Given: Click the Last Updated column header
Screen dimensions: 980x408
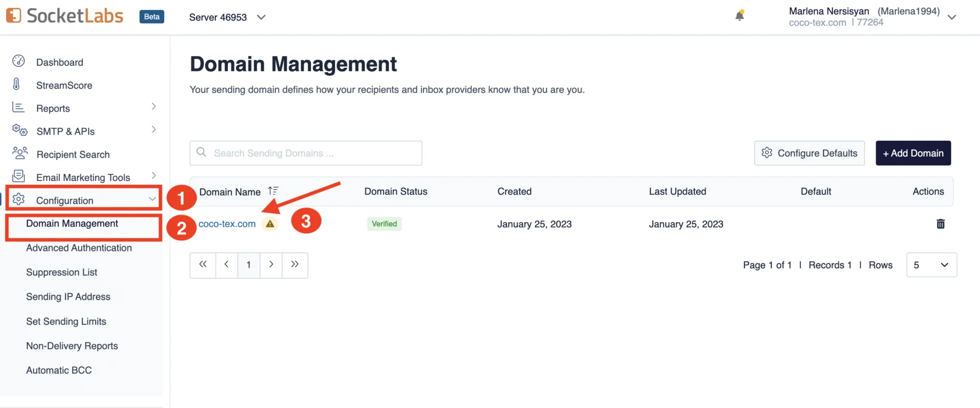Looking at the screenshot, I should tap(678, 192).
